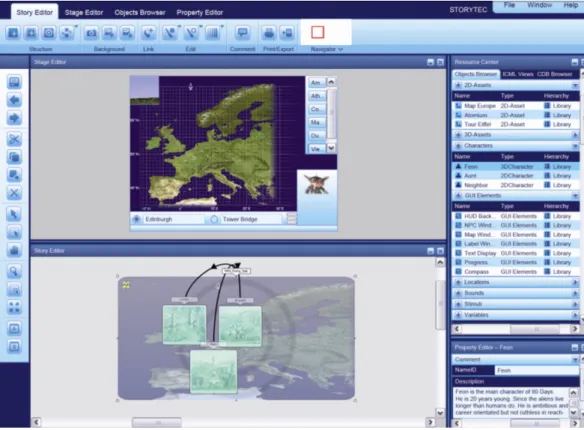Click the first icon in the Structure group
The height and width of the screenshot is (430, 584).
coord(13,33)
